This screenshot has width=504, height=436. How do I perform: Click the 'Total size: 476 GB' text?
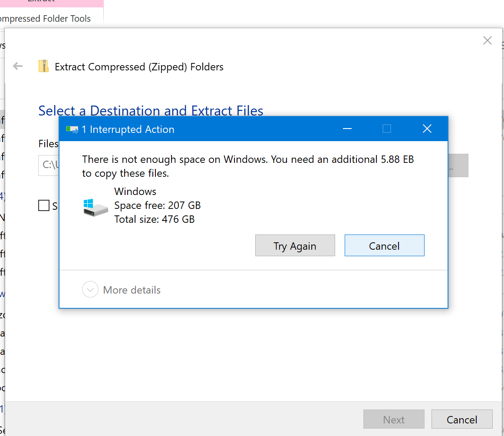click(x=155, y=219)
